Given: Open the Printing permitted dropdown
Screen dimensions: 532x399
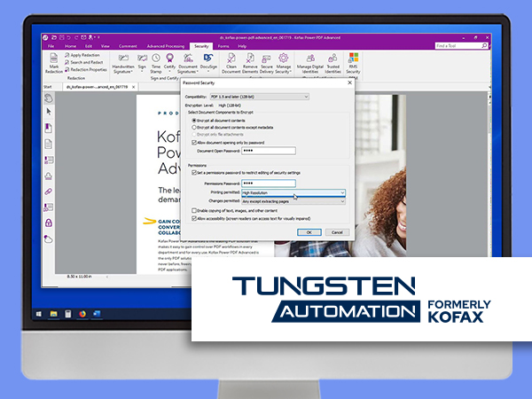Looking at the screenshot, I should [293, 192].
